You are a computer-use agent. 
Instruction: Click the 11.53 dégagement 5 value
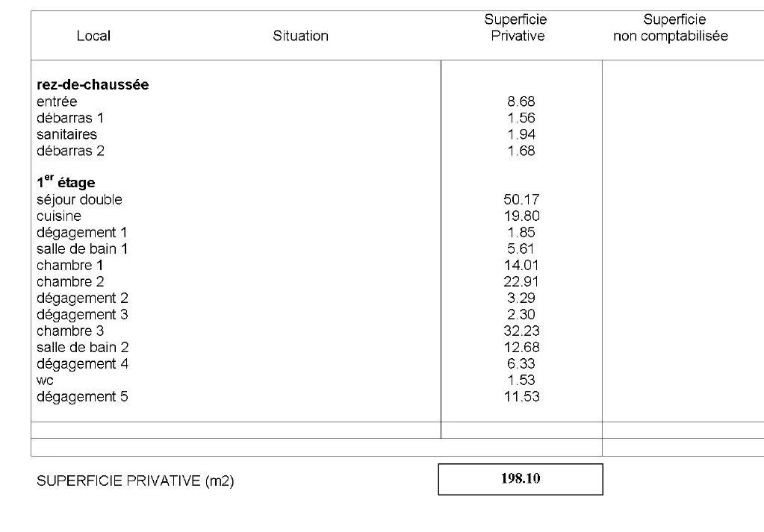(521, 396)
